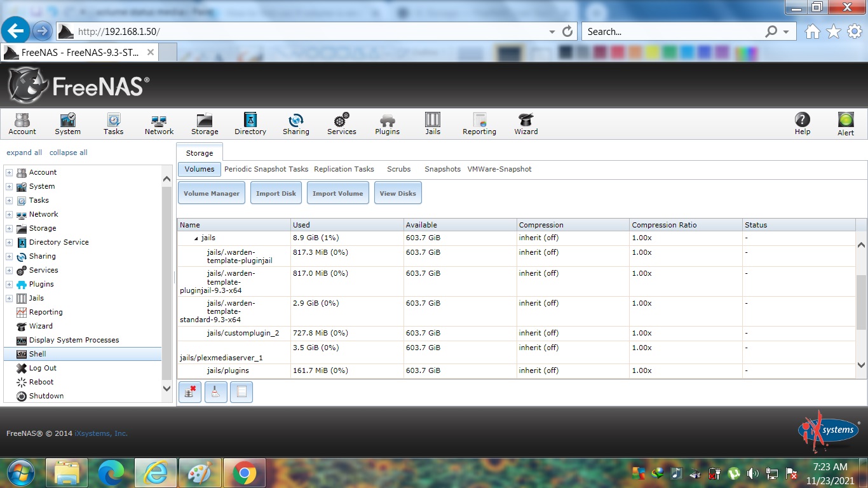
Task: Open browser home icon
Action: (813, 31)
